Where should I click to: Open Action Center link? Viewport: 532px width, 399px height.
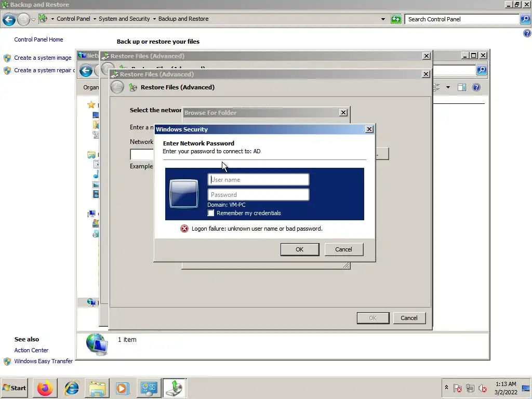pos(31,350)
